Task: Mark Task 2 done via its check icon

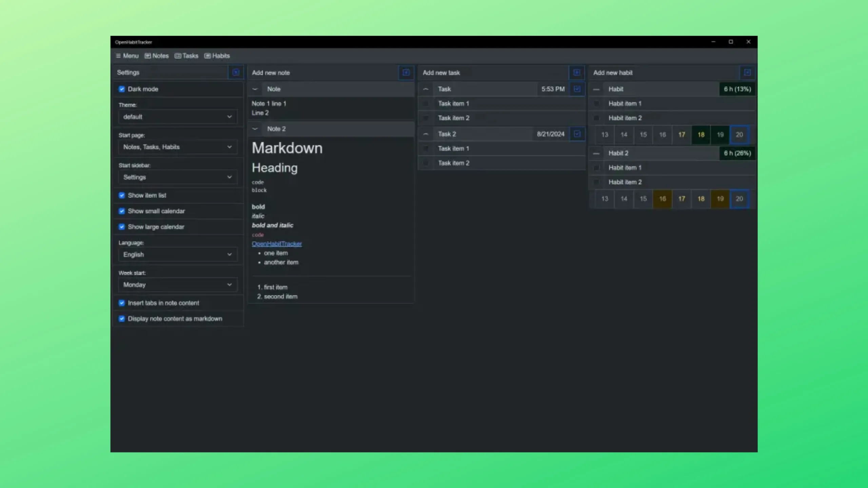Action: click(577, 134)
